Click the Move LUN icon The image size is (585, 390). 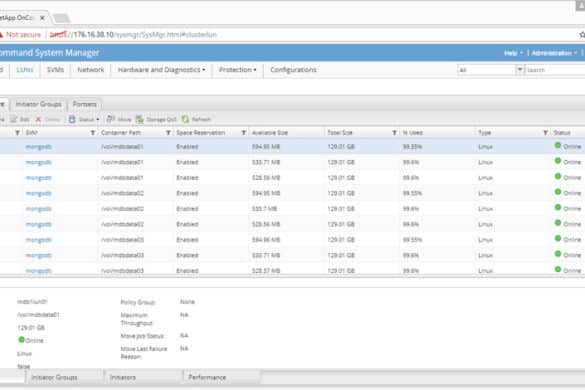(110, 119)
